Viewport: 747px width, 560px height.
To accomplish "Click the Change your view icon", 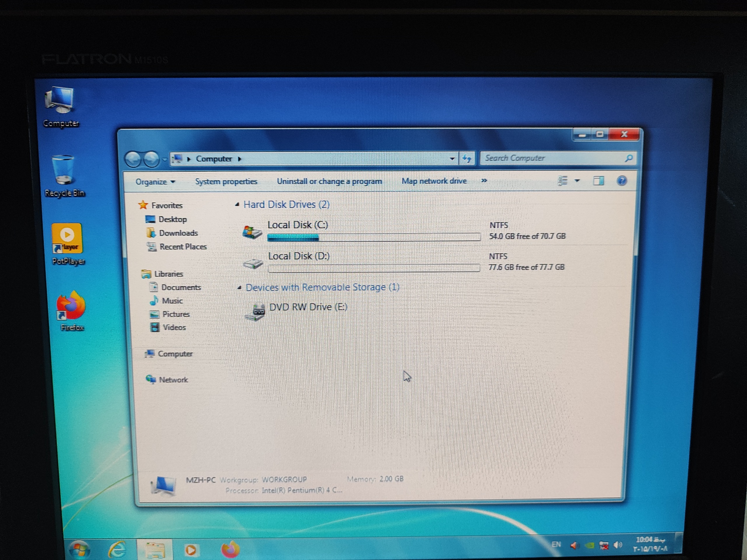I will tap(562, 181).
